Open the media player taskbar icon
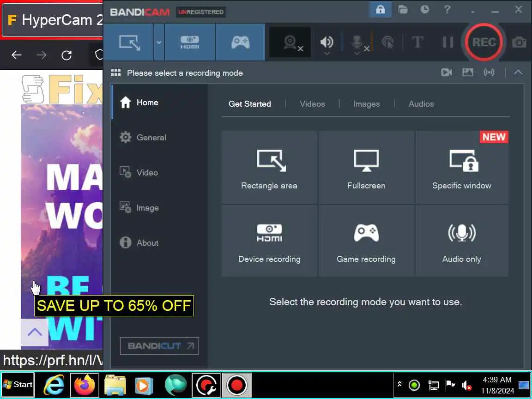532x399 pixels. click(x=144, y=386)
